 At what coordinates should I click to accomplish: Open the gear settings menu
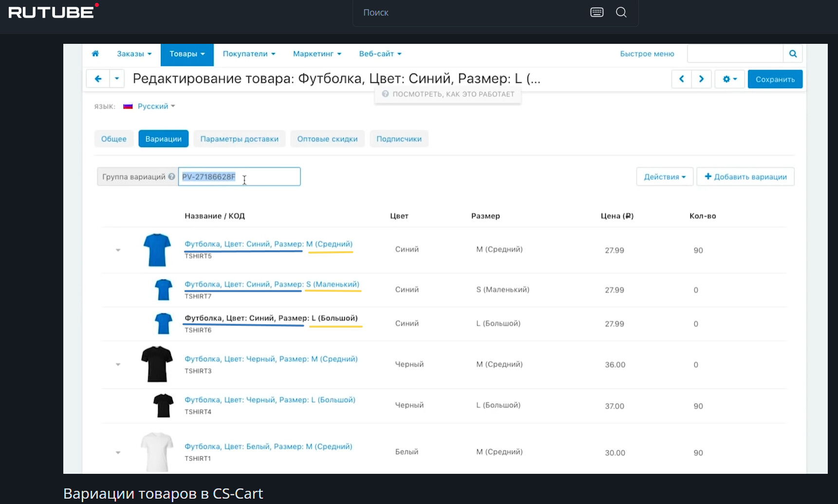coord(729,79)
